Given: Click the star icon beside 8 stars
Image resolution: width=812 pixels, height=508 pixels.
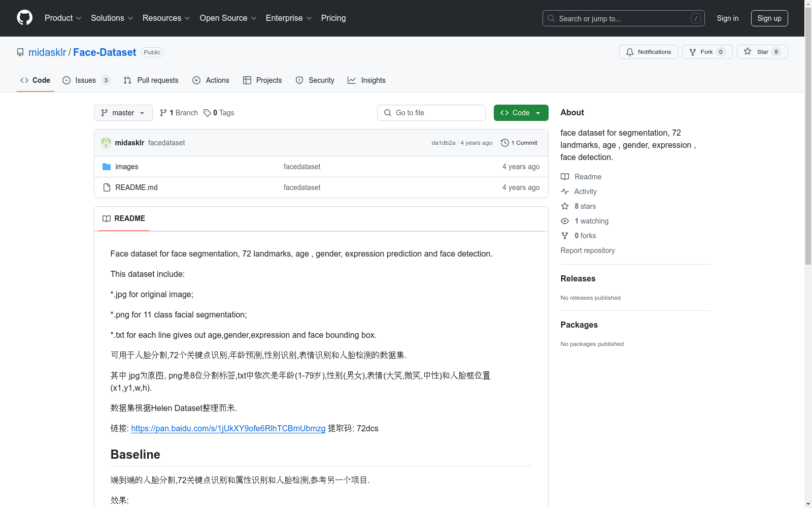Looking at the screenshot, I should point(565,206).
